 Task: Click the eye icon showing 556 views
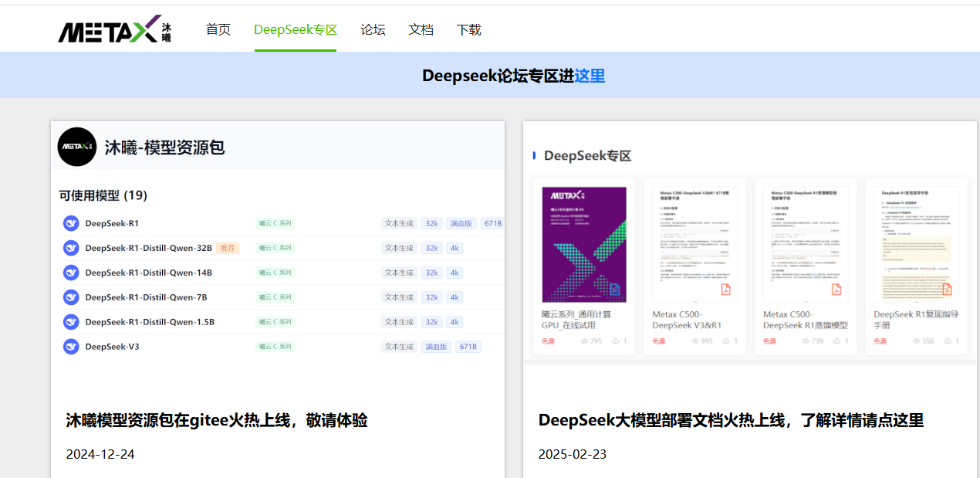917,341
